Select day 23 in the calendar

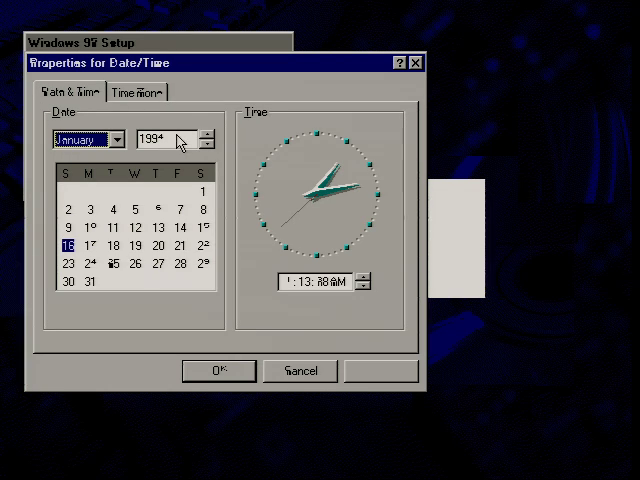coord(68,263)
